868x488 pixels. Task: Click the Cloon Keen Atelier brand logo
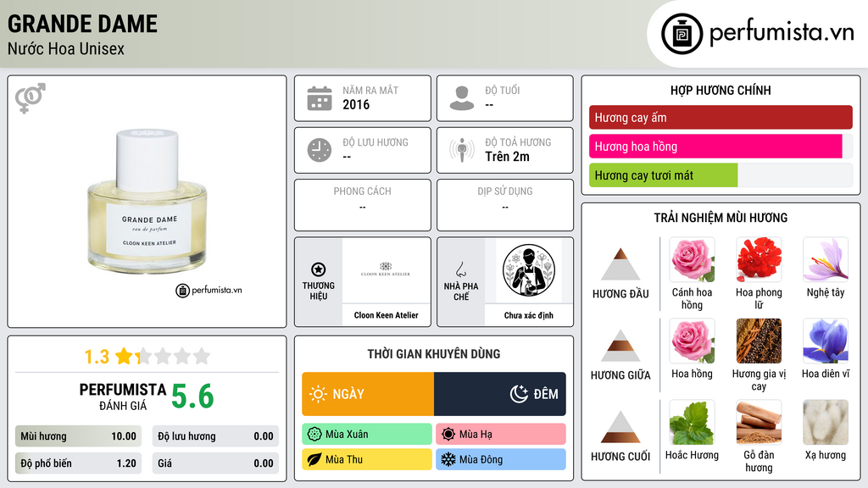(x=386, y=269)
